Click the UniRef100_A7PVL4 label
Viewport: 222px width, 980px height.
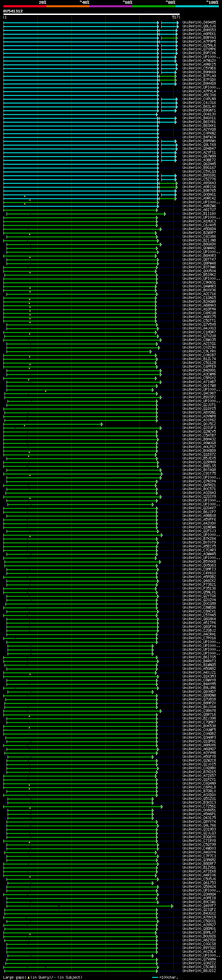point(199,91)
